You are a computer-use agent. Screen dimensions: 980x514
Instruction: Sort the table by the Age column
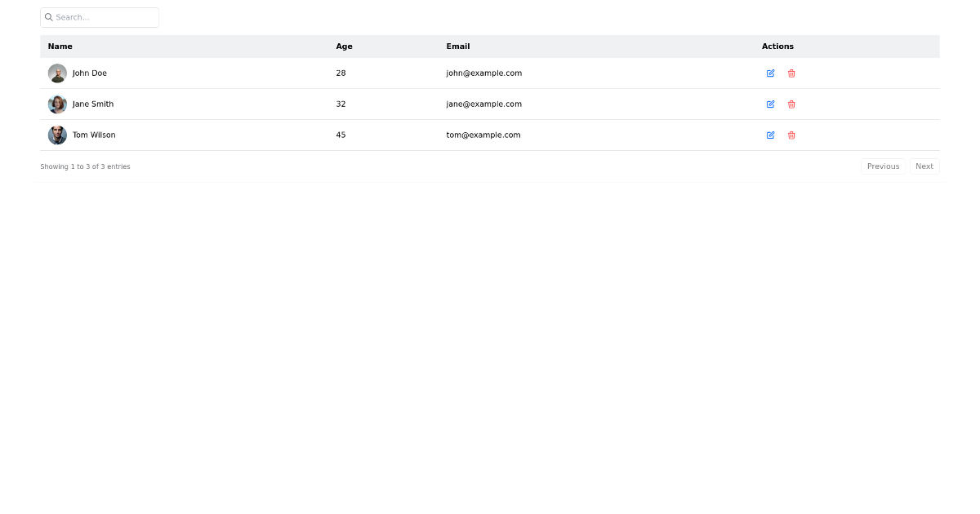pos(344,47)
